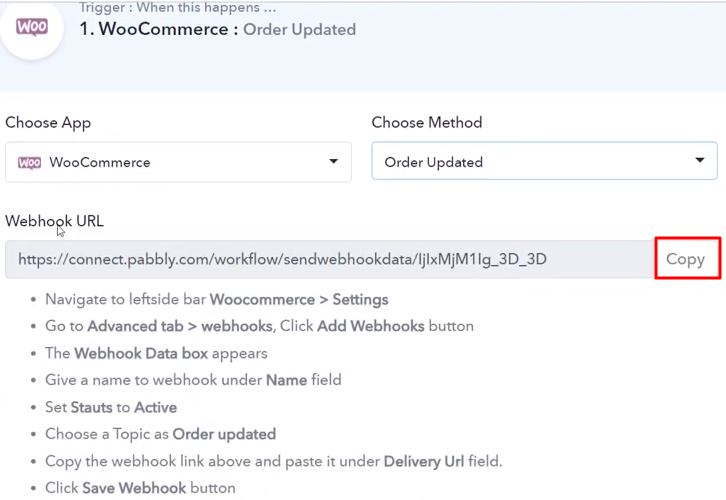The image size is (726, 500).
Task: Expand the Choose Method Order Updated dropdown
Action: (x=544, y=161)
